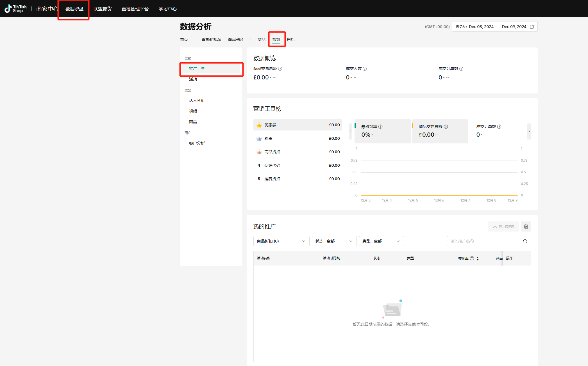Click help icon beside 成交人数

[x=365, y=69]
